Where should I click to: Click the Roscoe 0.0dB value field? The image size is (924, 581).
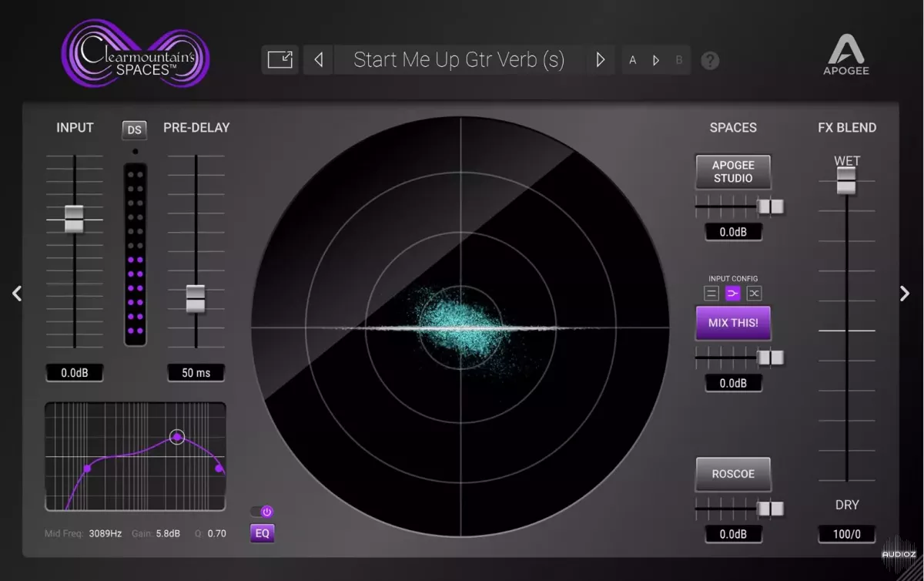pyautogui.click(x=733, y=534)
